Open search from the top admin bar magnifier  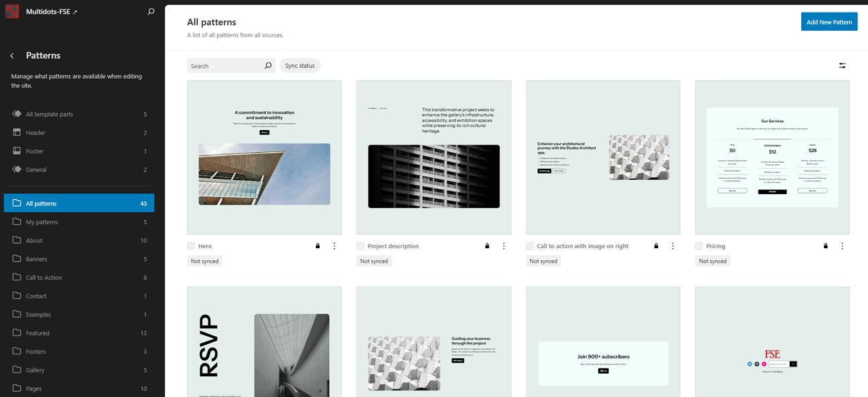[x=151, y=11]
